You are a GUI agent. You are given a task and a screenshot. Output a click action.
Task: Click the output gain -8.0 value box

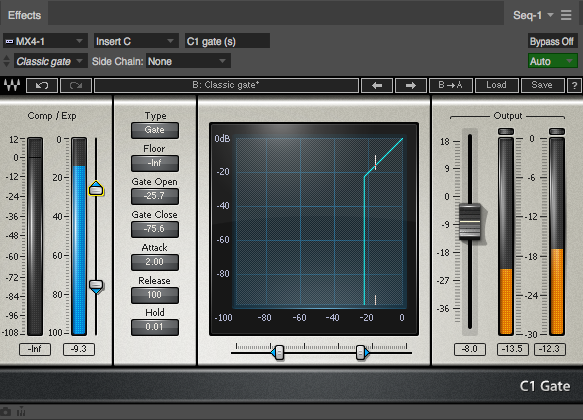coord(470,349)
